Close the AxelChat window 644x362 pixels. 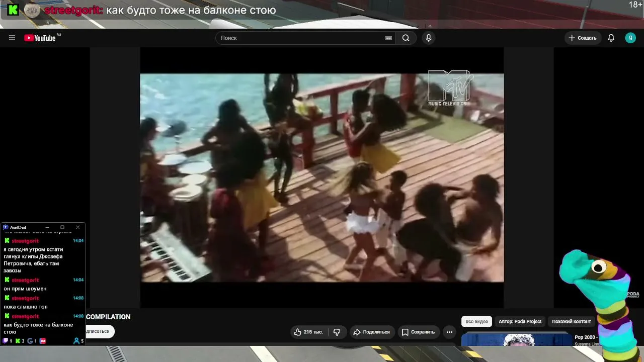pos(77,227)
